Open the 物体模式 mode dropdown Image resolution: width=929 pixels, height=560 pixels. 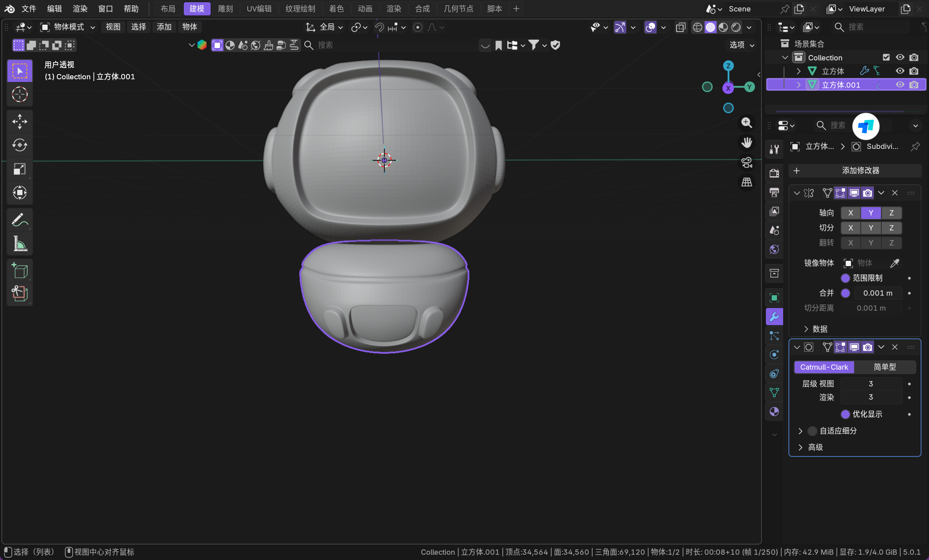coord(68,27)
